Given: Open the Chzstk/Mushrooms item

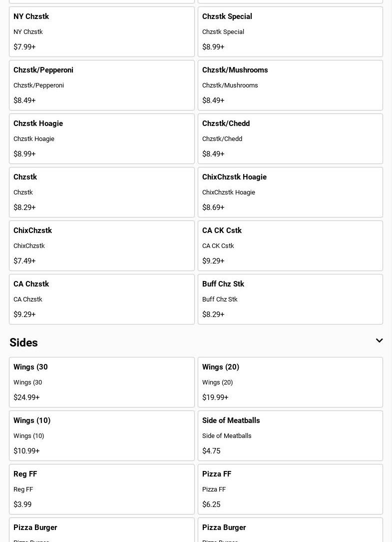Looking at the screenshot, I should (290, 85).
